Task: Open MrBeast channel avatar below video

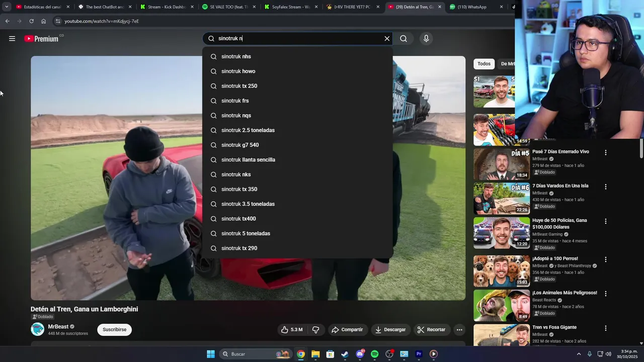Action: 37,330
